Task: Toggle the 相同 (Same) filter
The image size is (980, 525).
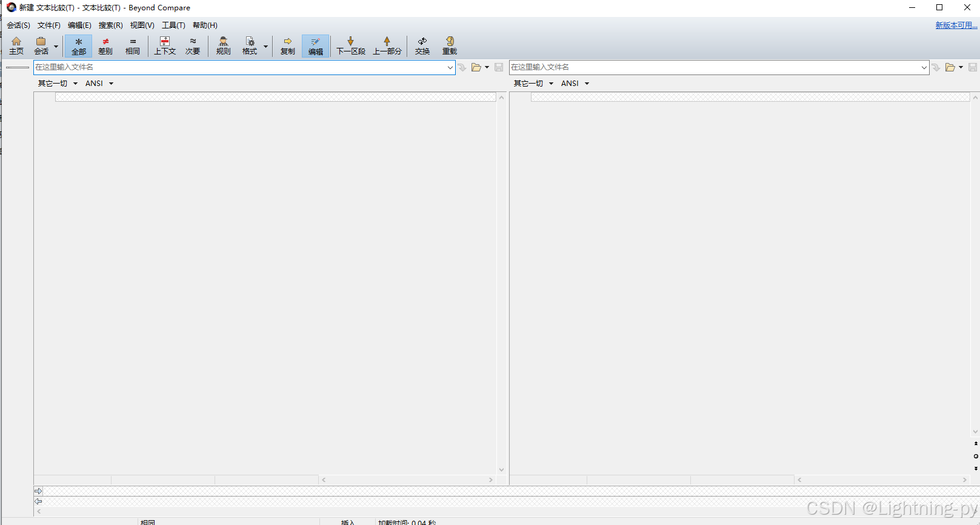Action: point(133,46)
